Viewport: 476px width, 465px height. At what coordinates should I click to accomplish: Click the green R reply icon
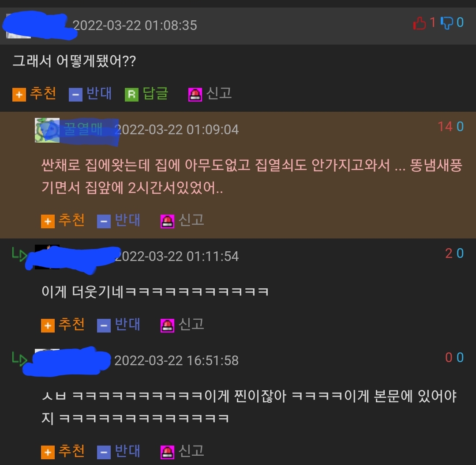[131, 95]
